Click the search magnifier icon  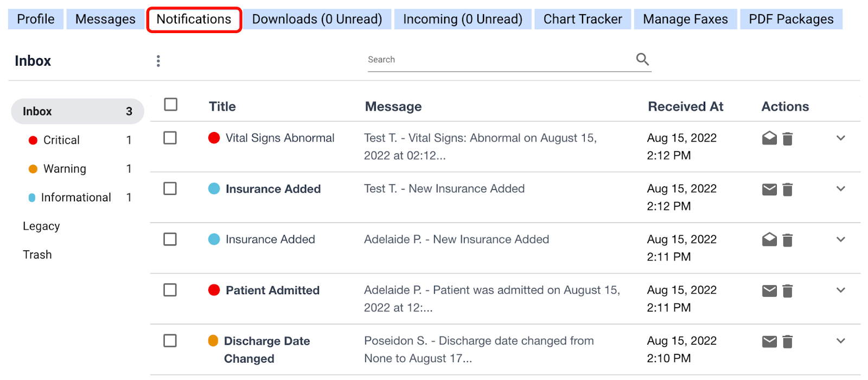(642, 59)
